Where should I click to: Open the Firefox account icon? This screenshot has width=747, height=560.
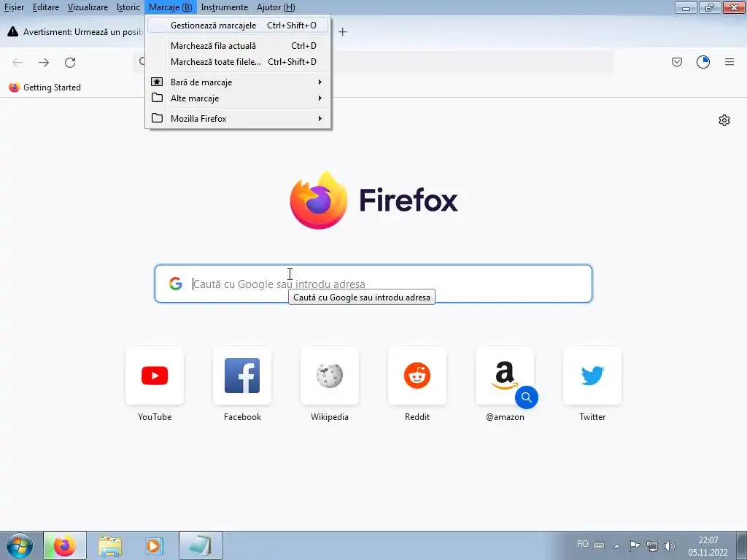pyautogui.click(x=703, y=62)
